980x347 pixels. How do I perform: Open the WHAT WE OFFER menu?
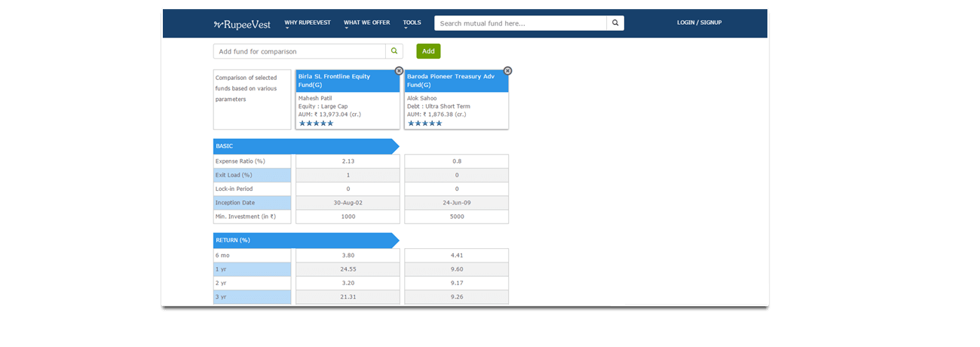click(367, 23)
